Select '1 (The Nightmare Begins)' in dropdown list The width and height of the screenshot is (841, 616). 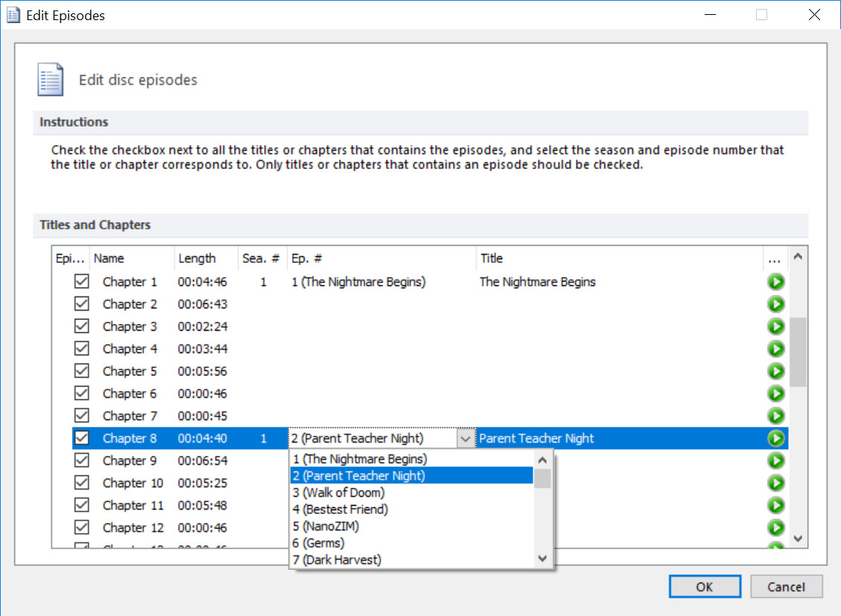pos(411,459)
